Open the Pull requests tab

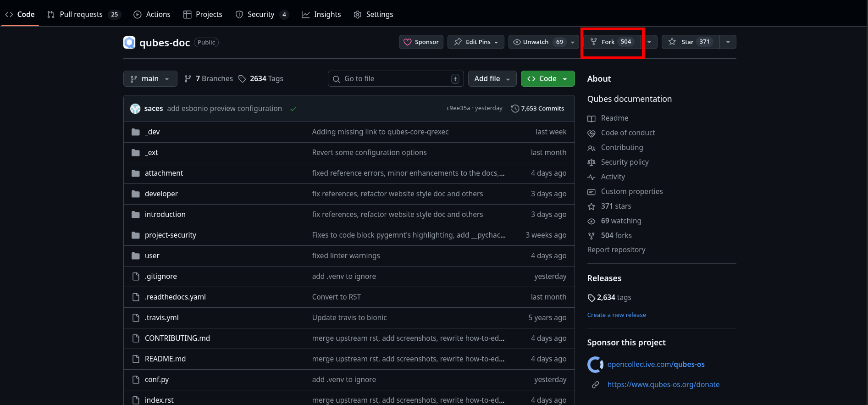pos(83,14)
